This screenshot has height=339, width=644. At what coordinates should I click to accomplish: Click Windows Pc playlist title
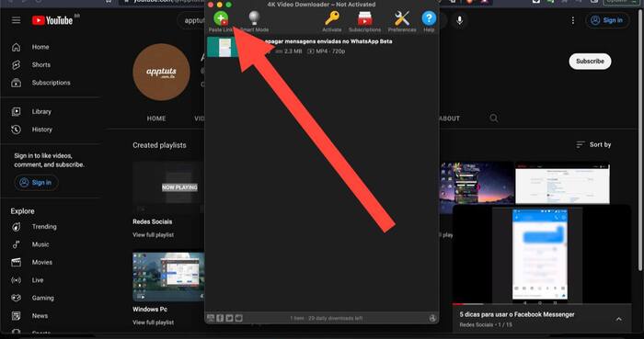[150, 309]
